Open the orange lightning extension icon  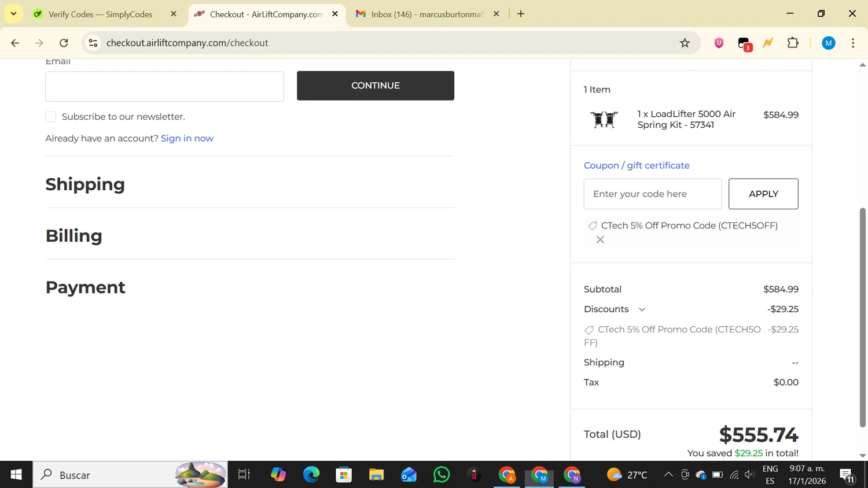point(768,43)
